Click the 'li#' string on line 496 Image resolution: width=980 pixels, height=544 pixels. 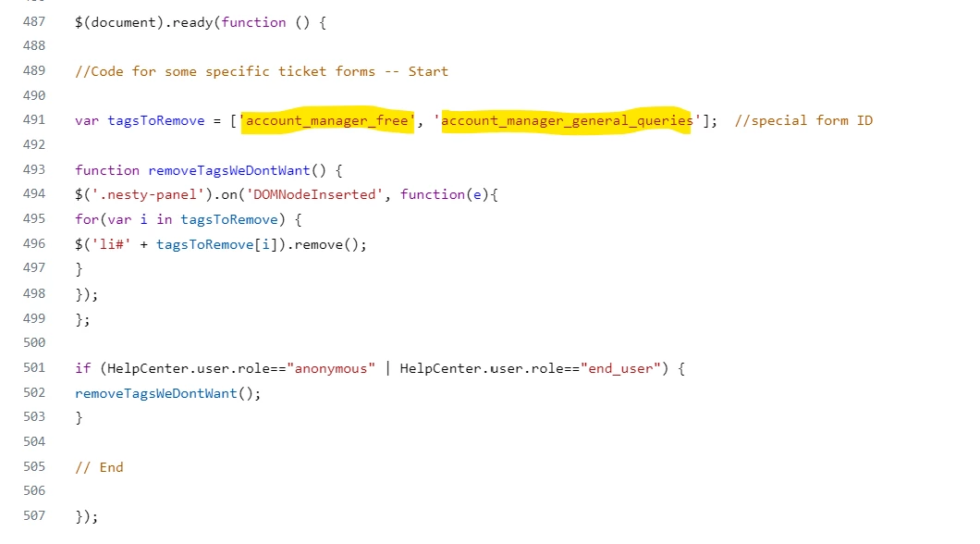pos(111,244)
